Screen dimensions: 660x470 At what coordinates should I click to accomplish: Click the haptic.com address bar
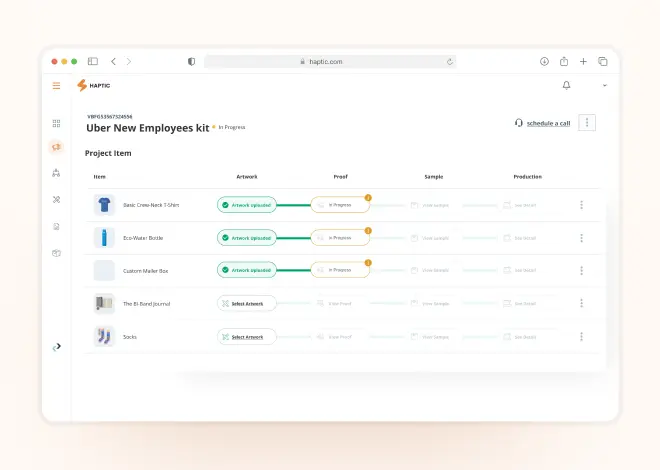[330, 61]
